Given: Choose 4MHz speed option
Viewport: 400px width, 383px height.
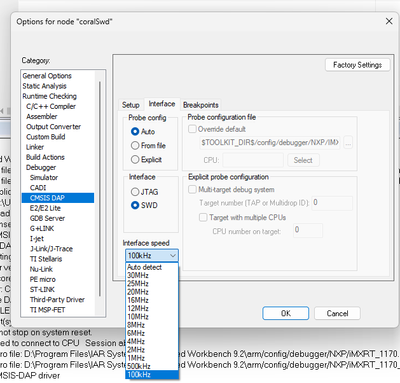Looking at the screenshot, I should point(152,342).
